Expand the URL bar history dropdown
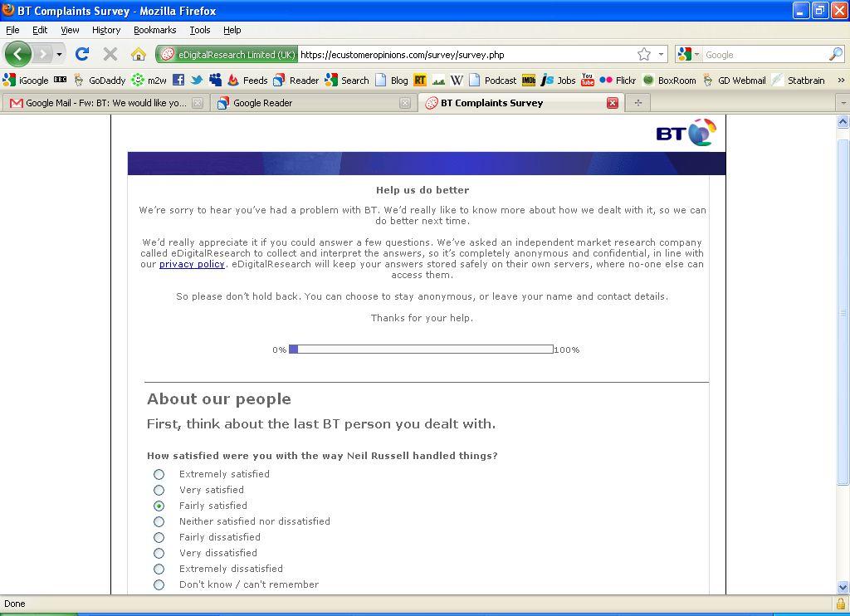The image size is (850, 616). pyautogui.click(x=662, y=55)
